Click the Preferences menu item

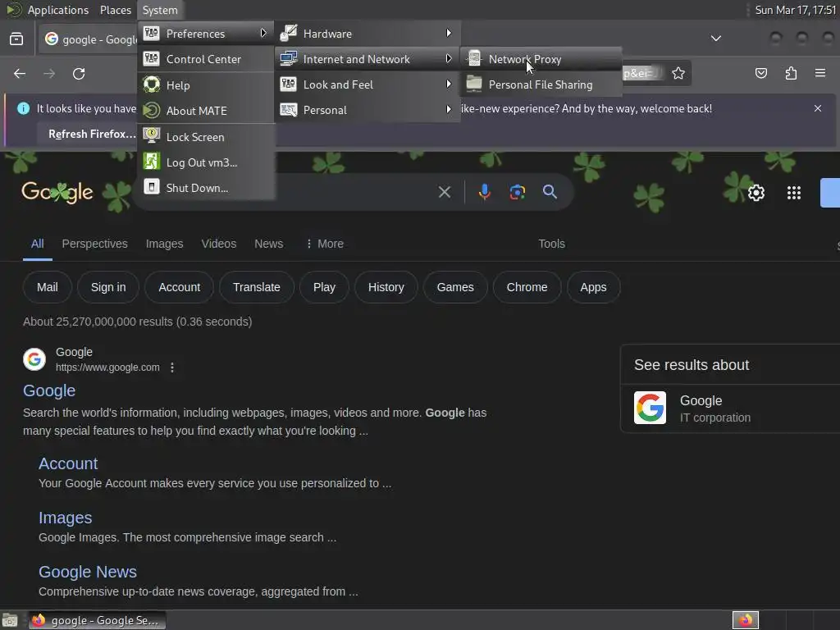pyautogui.click(x=206, y=33)
